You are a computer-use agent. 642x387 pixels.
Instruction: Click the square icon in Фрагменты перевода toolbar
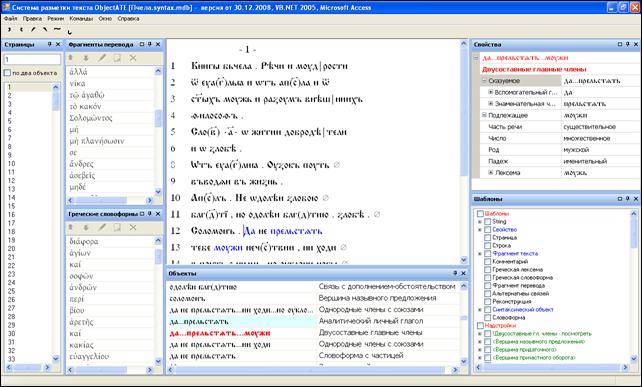(117, 58)
